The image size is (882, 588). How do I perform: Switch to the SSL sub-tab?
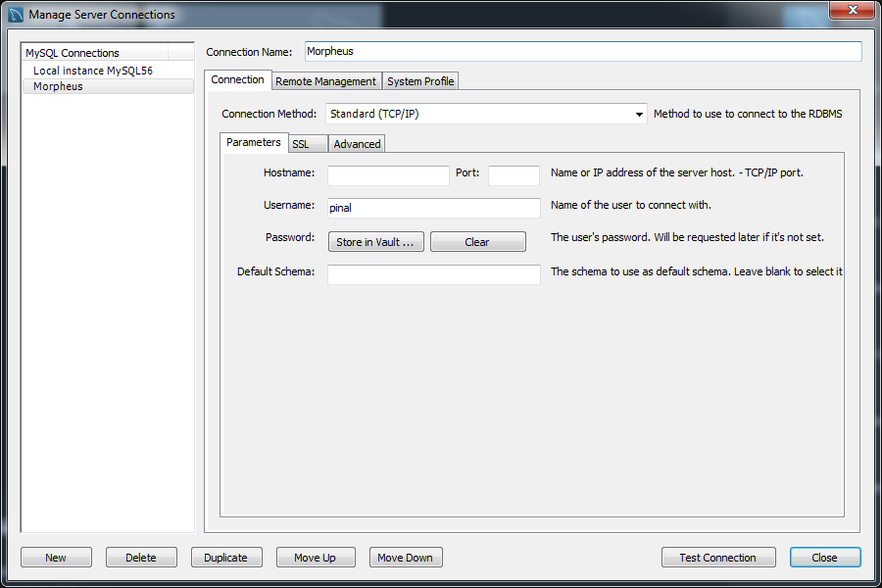308,144
